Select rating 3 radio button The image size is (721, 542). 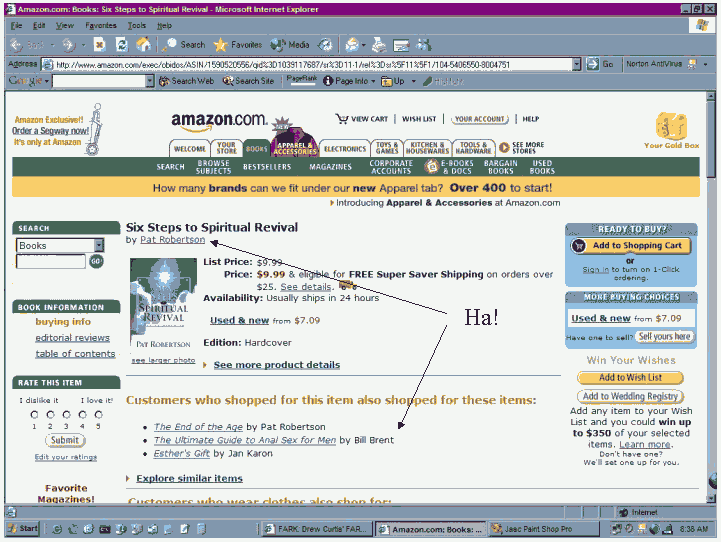click(66, 414)
